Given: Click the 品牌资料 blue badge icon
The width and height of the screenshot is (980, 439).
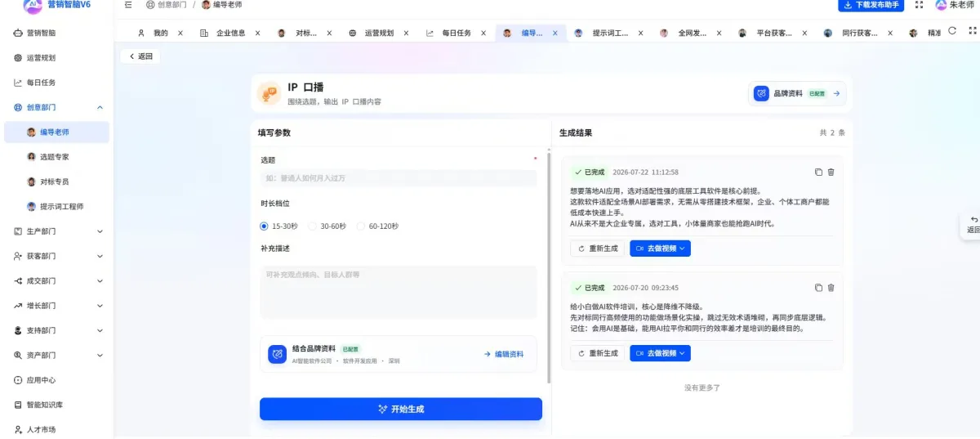Looking at the screenshot, I should click(x=761, y=93).
